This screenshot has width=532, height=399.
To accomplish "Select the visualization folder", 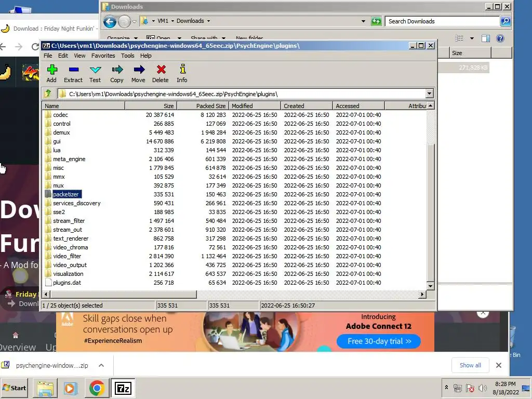I will pyautogui.click(x=68, y=273).
